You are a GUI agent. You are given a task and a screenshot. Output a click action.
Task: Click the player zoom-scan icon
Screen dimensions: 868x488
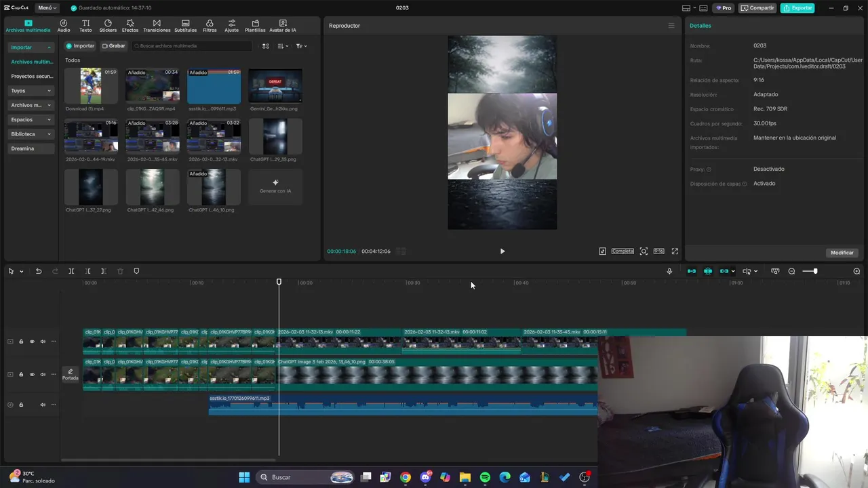(x=644, y=251)
